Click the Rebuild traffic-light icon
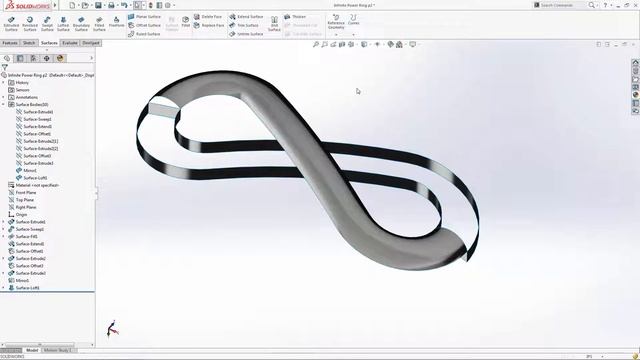Image resolution: width=640 pixels, height=360 pixels. click(x=151, y=5)
